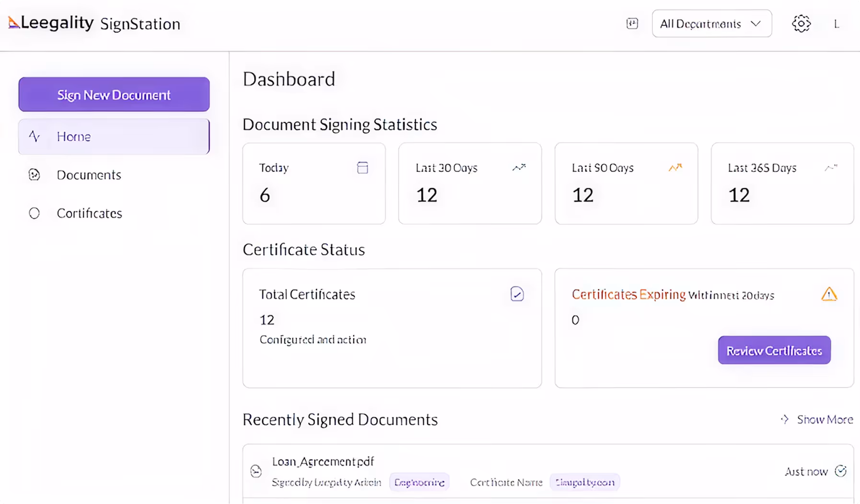This screenshot has height=504, width=860.
Task: Open the Certificates section
Action: [x=90, y=213]
